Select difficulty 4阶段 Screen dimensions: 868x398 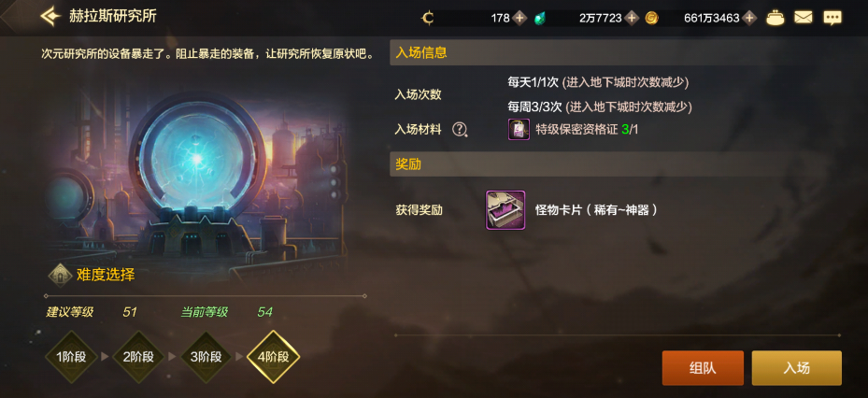[274, 357]
